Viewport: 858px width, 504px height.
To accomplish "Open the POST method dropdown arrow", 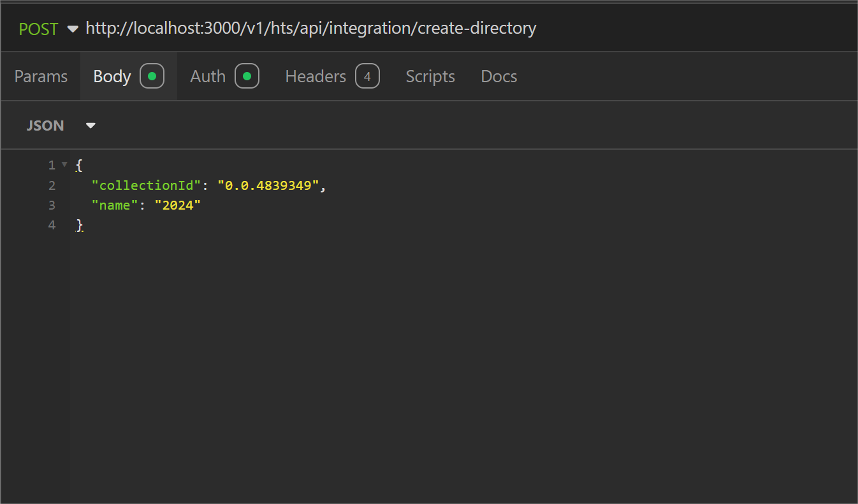I will 72,29.
